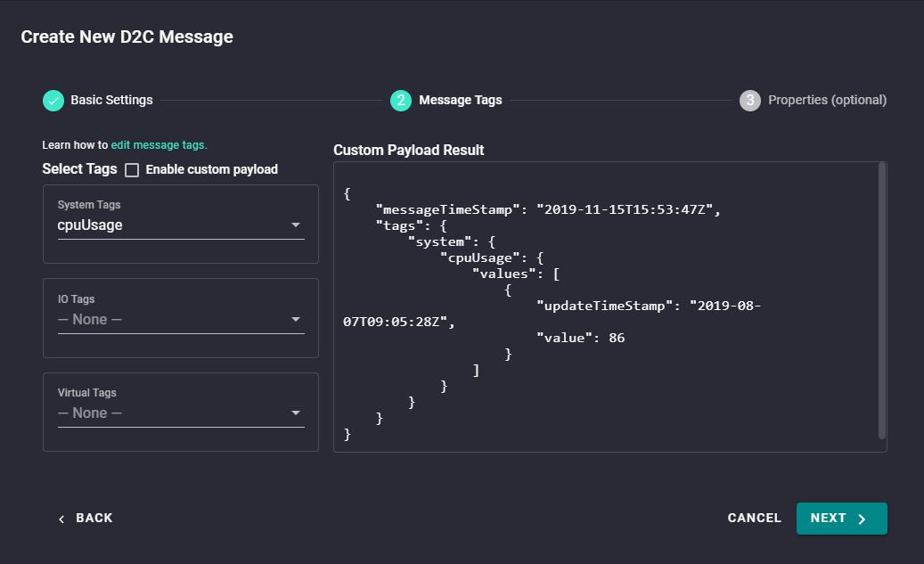Screen dimensions: 924x564
Task: Open the IO Tags None selector
Action: (x=181, y=320)
